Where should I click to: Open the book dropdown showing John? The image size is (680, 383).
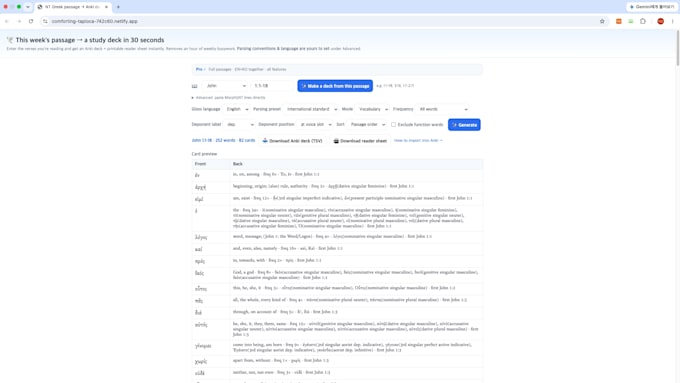pyautogui.click(x=226, y=86)
